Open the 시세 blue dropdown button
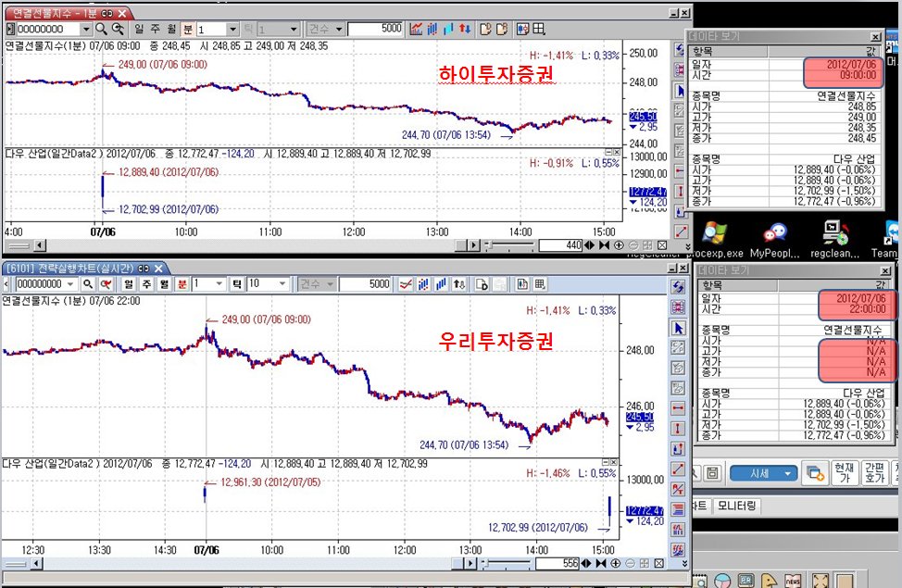The height and width of the screenshot is (588, 902). [x=763, y=473]
